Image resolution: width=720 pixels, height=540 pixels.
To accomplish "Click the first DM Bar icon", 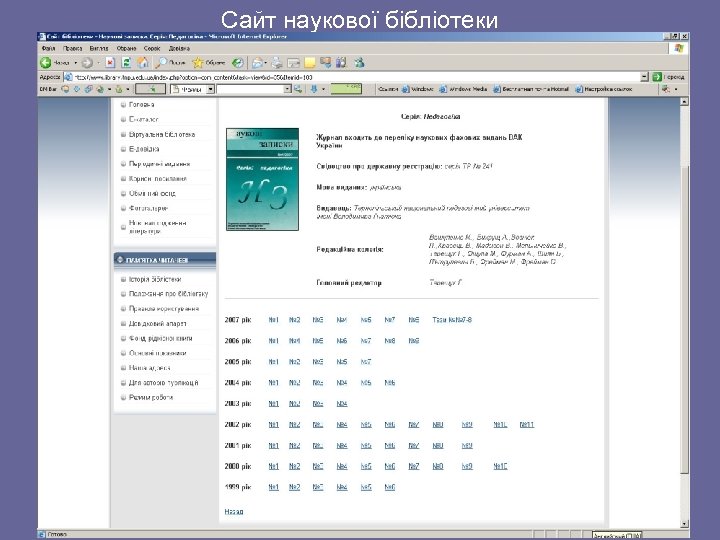I will 65,89.
